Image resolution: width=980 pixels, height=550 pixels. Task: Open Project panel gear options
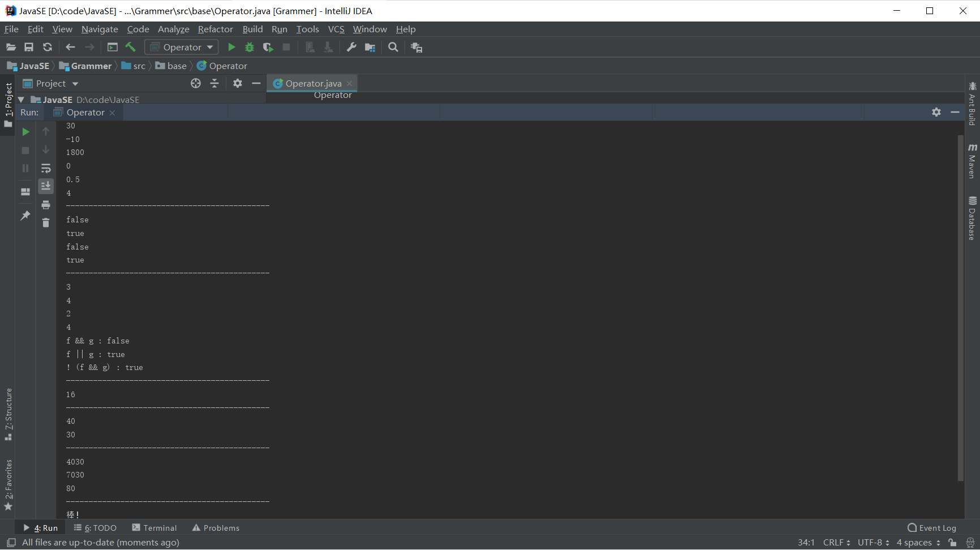click(x=238, y=84)
